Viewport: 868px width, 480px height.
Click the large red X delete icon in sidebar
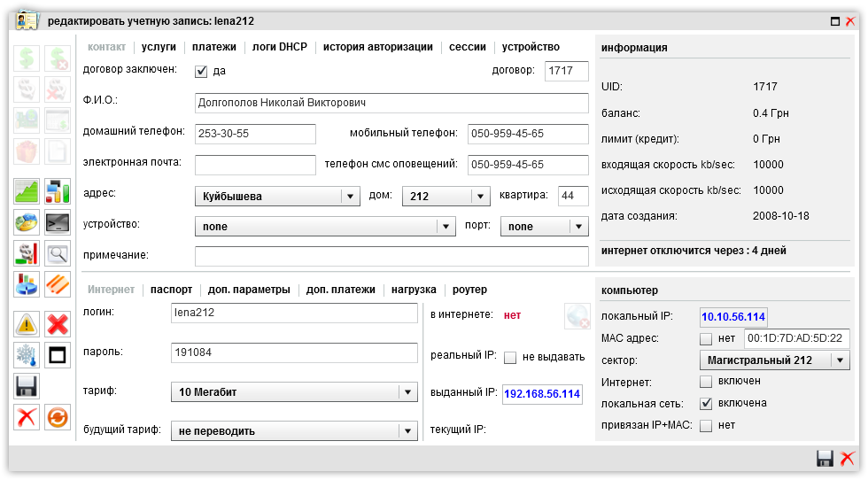pos(58,325)
